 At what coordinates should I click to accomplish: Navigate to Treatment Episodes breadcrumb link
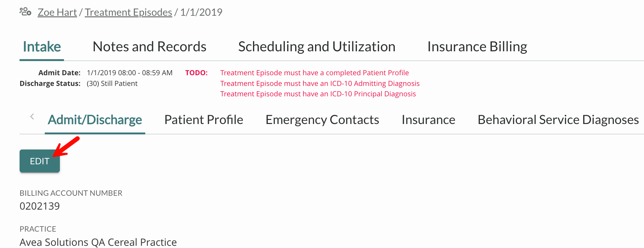pyautogui.click(x=128, y=12)
